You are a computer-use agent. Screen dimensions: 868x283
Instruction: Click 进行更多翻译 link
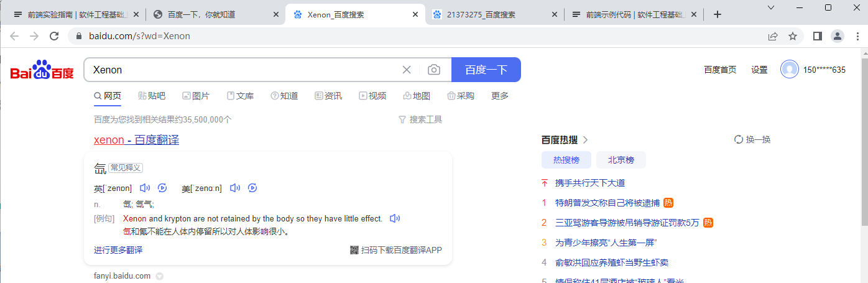click(x=118, y=250)
